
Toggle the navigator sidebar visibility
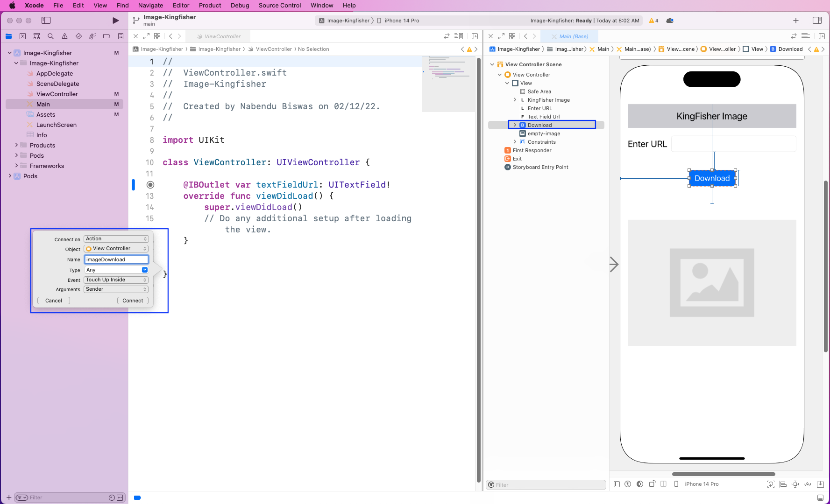tap(46, 21)
